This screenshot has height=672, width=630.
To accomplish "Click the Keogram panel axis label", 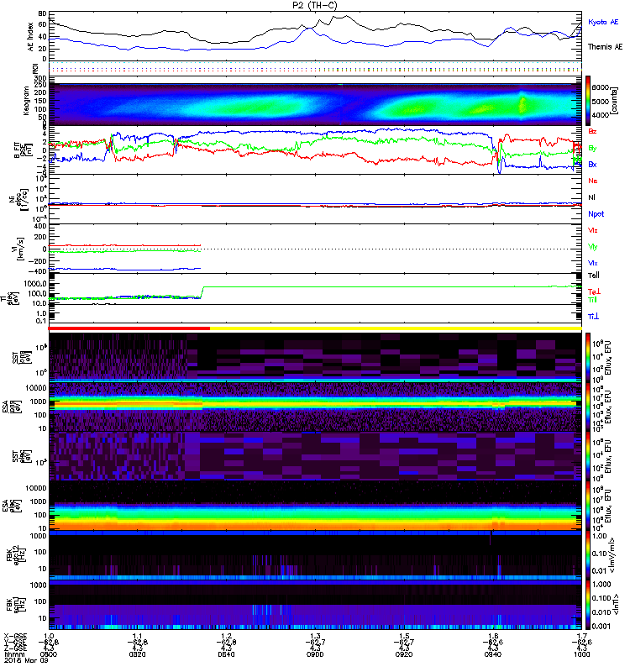I will (26, 101).
